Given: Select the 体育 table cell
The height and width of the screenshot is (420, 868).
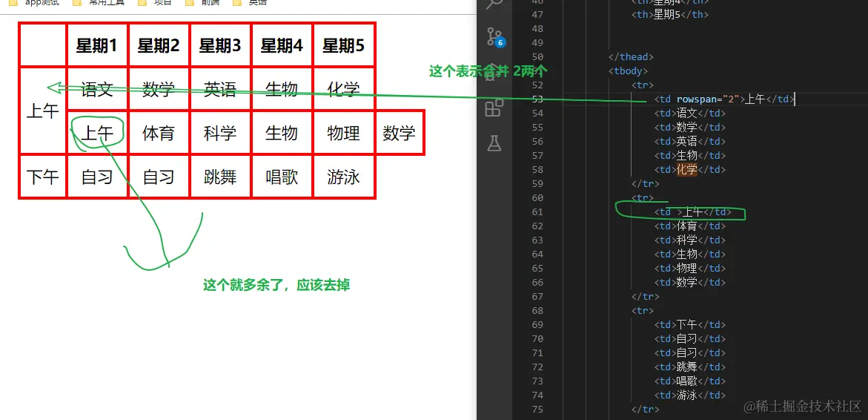Looking at the screenshot, I should point(159,132).
